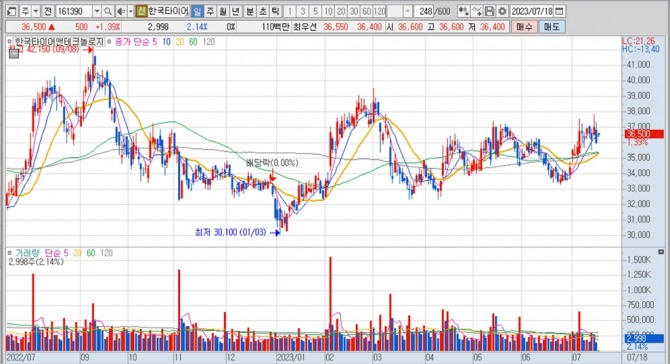Select the 20 interval button
This screenshot has width=670, height=364.
click(341, 11)
